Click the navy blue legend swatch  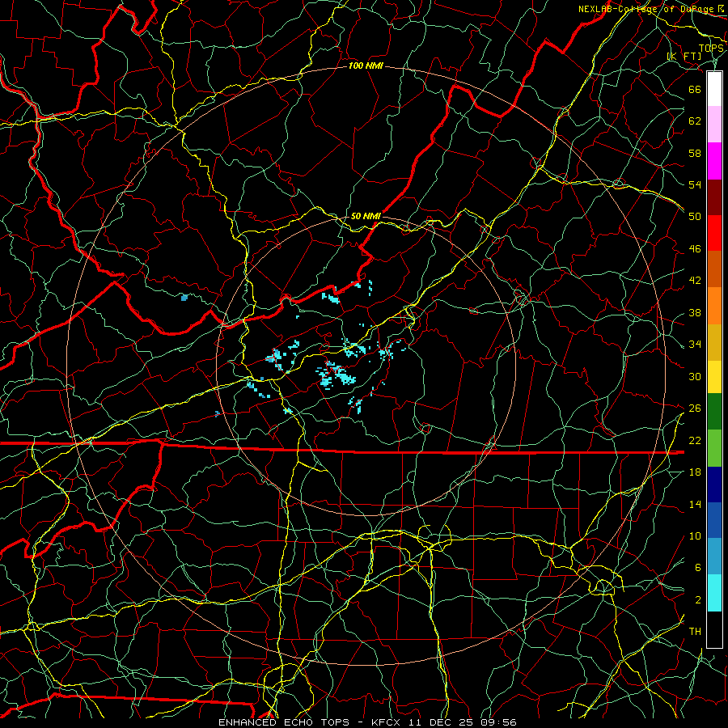click(714, 485)
